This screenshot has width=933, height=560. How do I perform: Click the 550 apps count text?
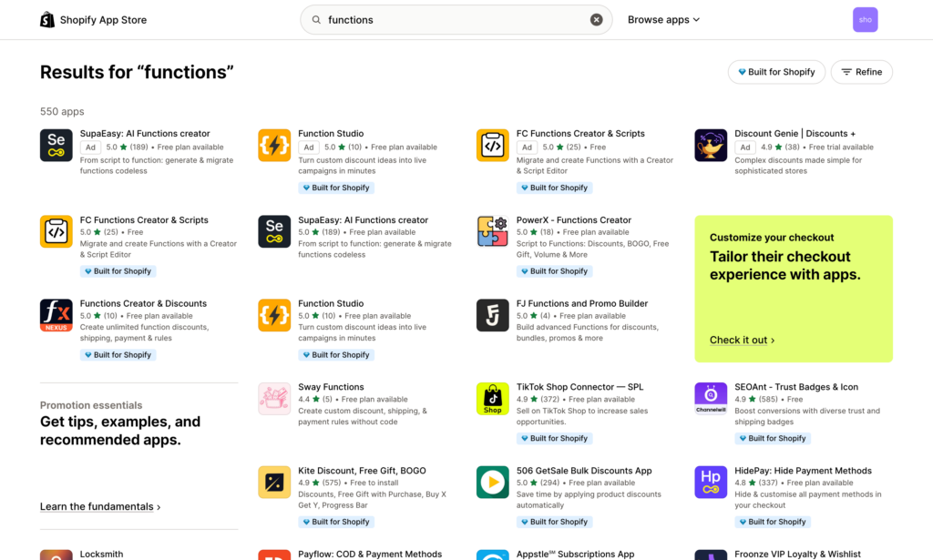tap(62, 112)
